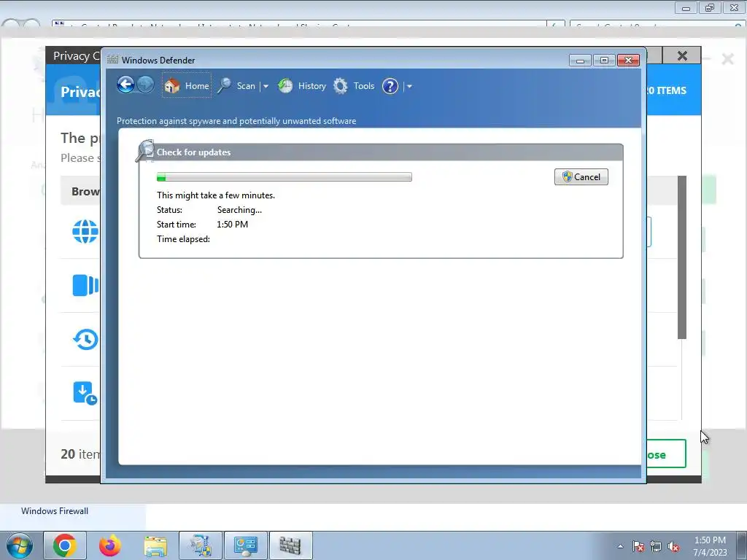Switch to Windows Defender taskbar item

[290, 545]
